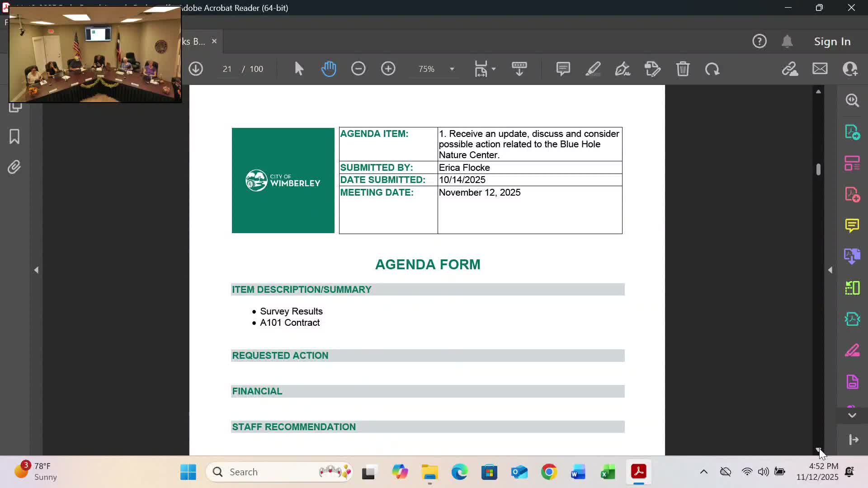Close the open document tab
868x488 pixels.
[214, 41]
